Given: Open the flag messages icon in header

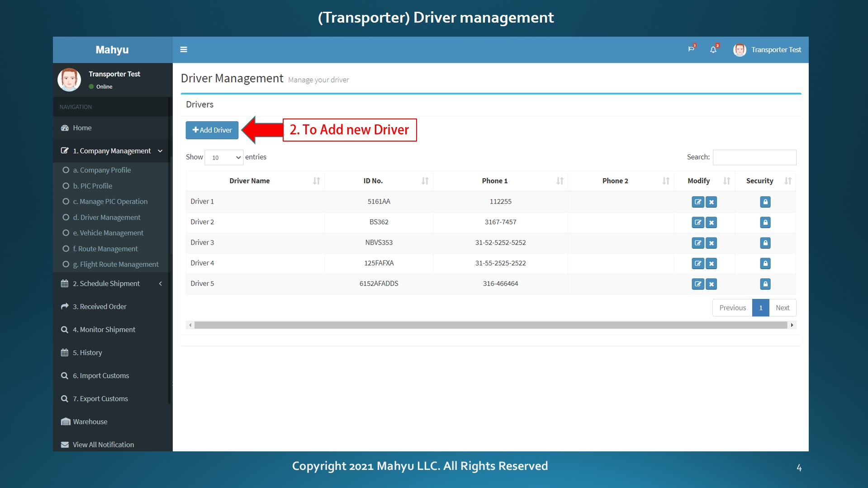Looking at the screenshot, I should 691,49.
